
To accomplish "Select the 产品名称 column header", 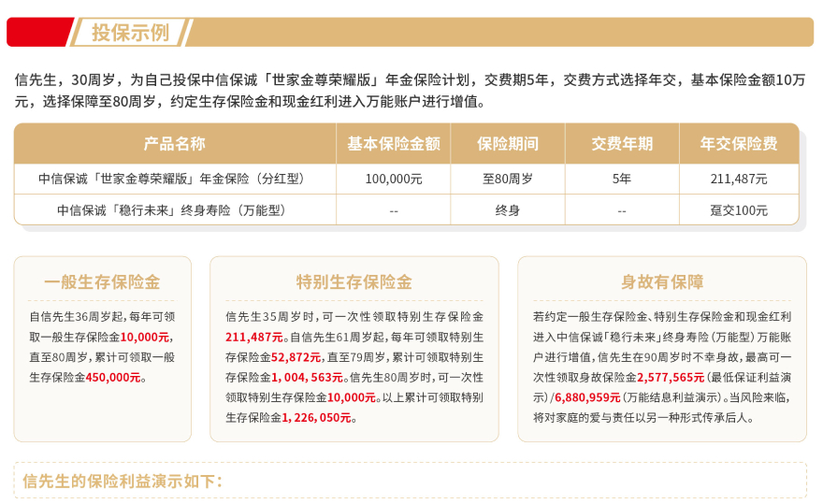I will [175, 143].
